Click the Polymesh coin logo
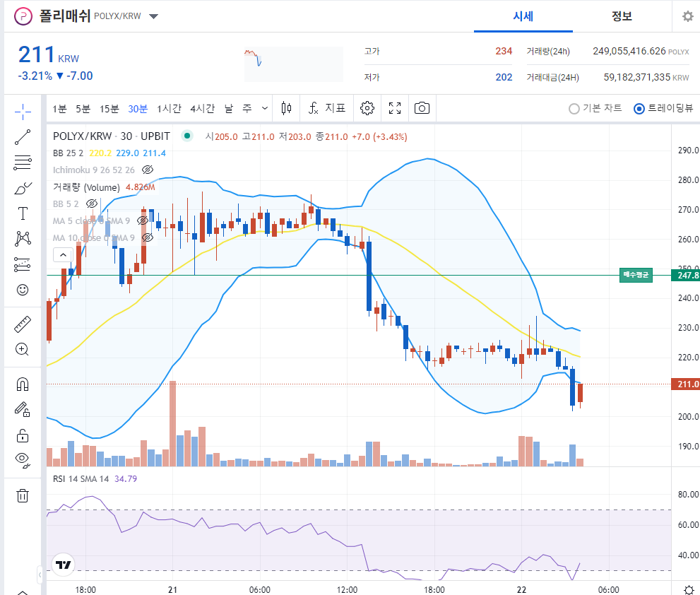The width and height of the screenshot is (700, 595). pyautogui.click(x=23, y=16)
